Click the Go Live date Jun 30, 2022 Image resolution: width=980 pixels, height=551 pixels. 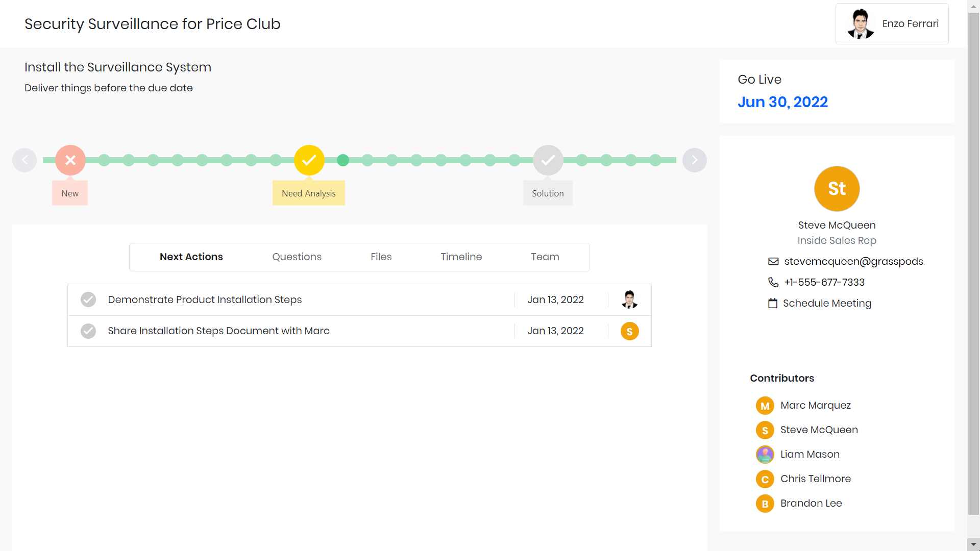[x=782, y=102]
